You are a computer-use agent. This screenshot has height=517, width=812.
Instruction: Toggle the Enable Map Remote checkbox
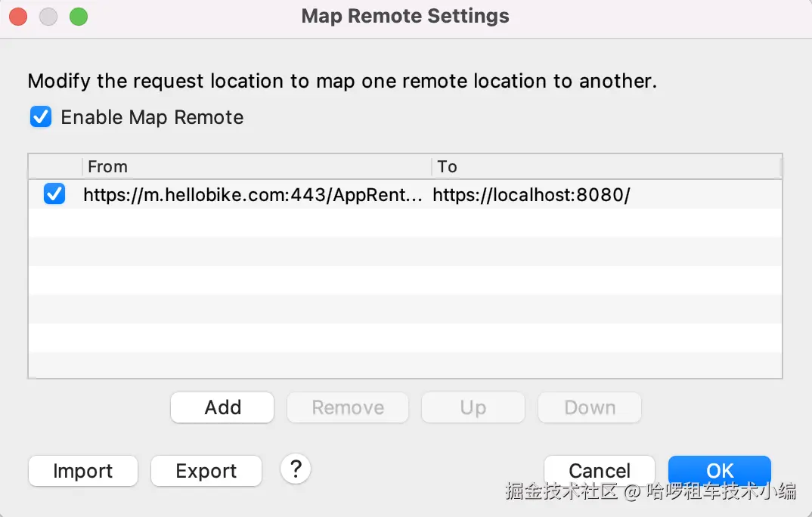[41, 117]
